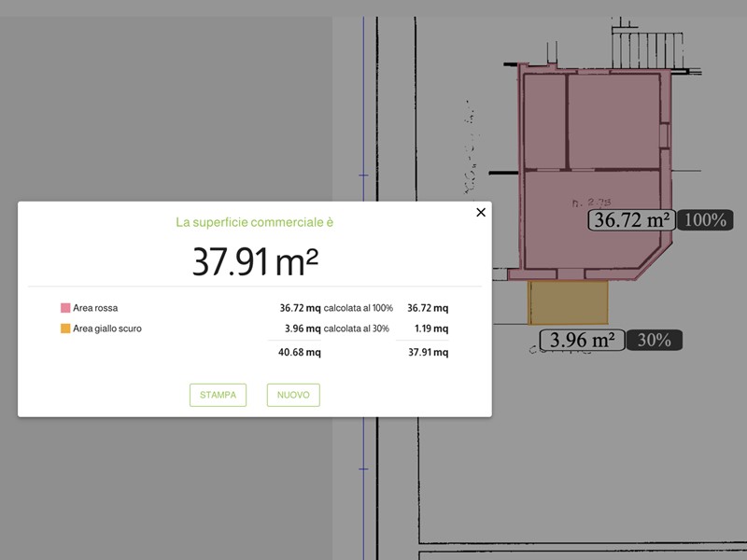Viewport: 747px width, 560px height.
Task: Click the large 37.91 m² result value
Action: (x=255, y=262)
